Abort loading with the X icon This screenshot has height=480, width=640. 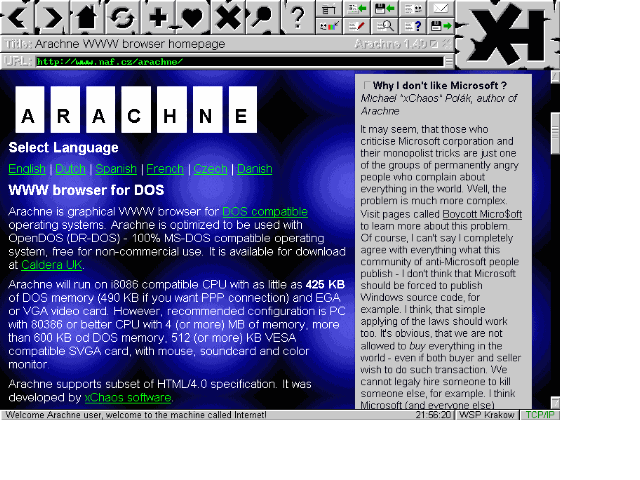[x=228, y=17]
